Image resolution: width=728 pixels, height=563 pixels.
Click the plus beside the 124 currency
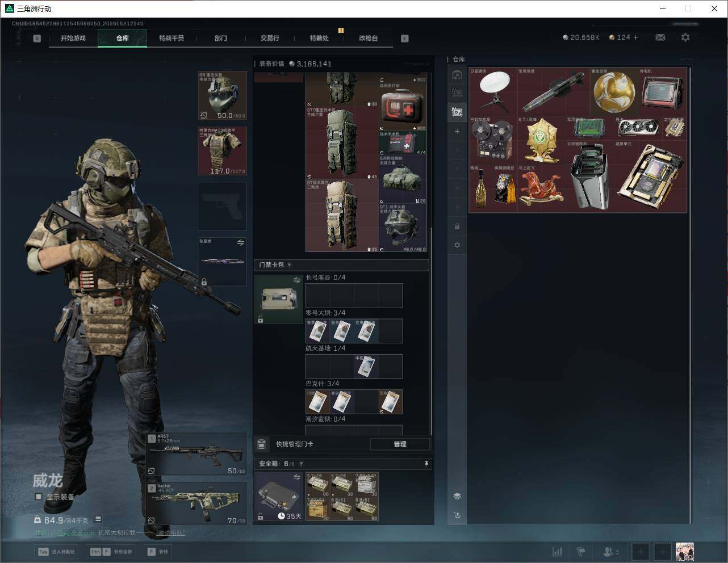pos(636,37)
